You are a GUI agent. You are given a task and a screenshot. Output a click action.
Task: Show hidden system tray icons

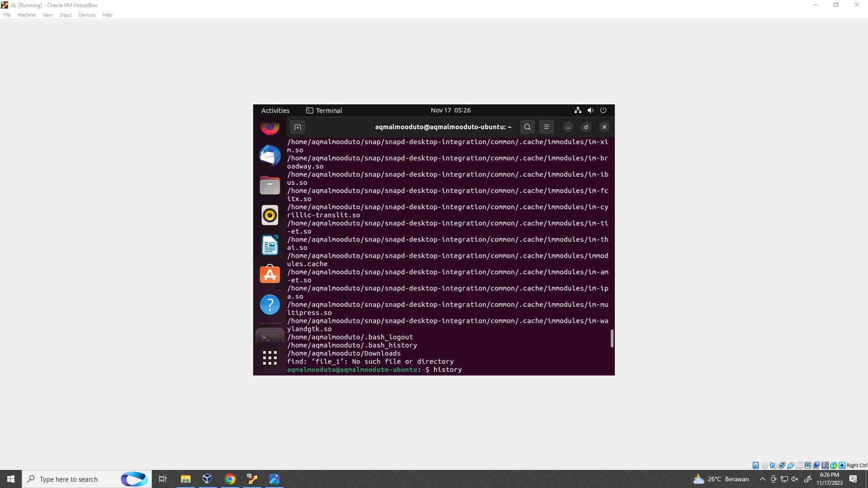762,479
